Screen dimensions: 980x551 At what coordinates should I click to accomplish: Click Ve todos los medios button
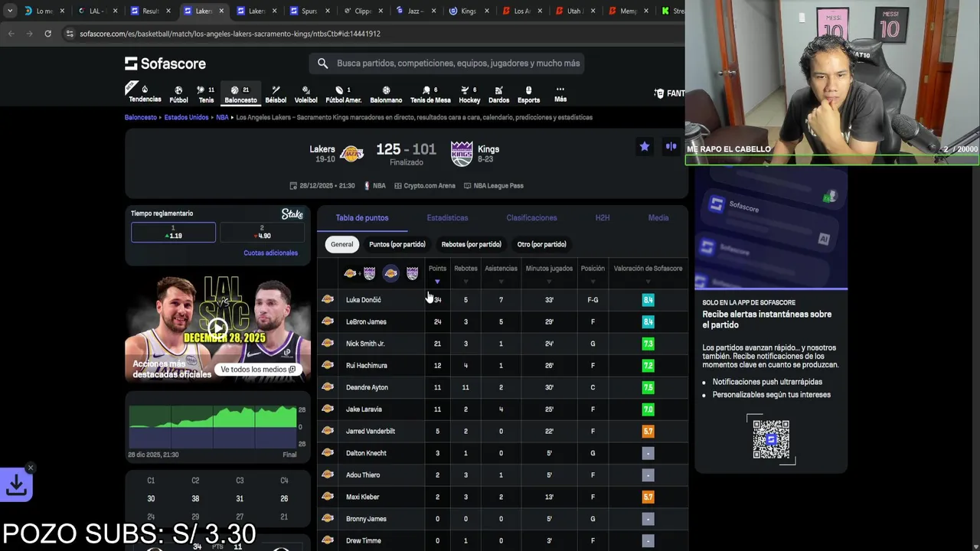258,370
